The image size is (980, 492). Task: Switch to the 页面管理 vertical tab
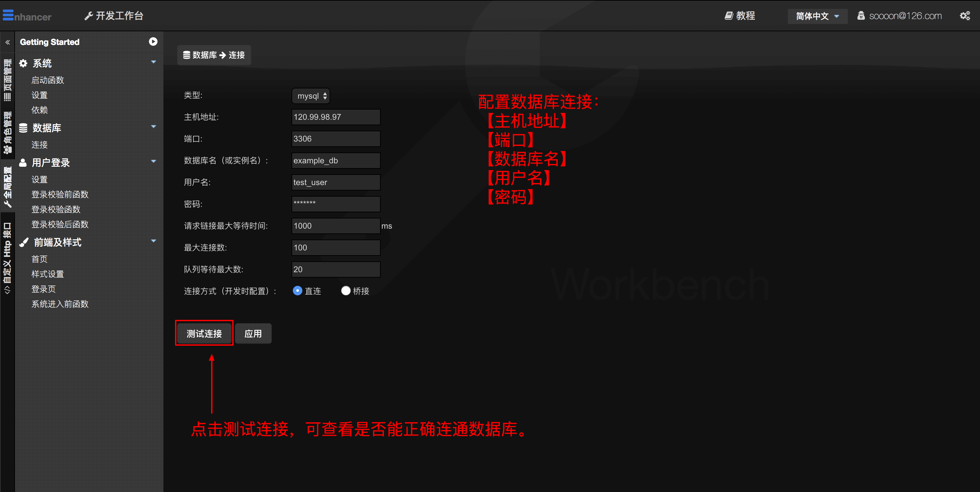pos(7,80)
